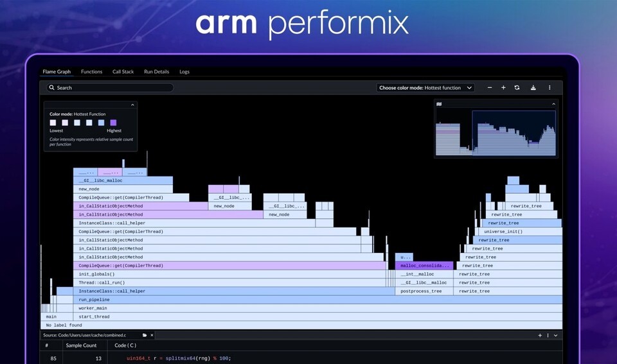Select the main frame at bottom left

tap(57, 317)
